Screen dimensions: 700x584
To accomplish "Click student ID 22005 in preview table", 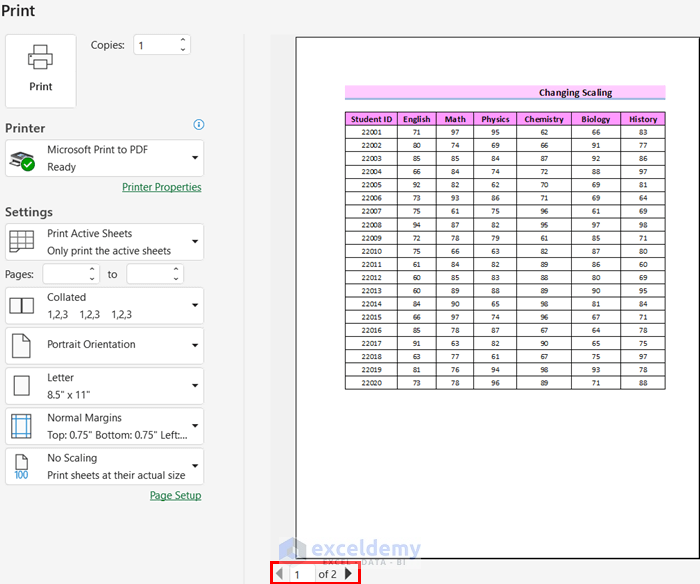I will 371,185.
